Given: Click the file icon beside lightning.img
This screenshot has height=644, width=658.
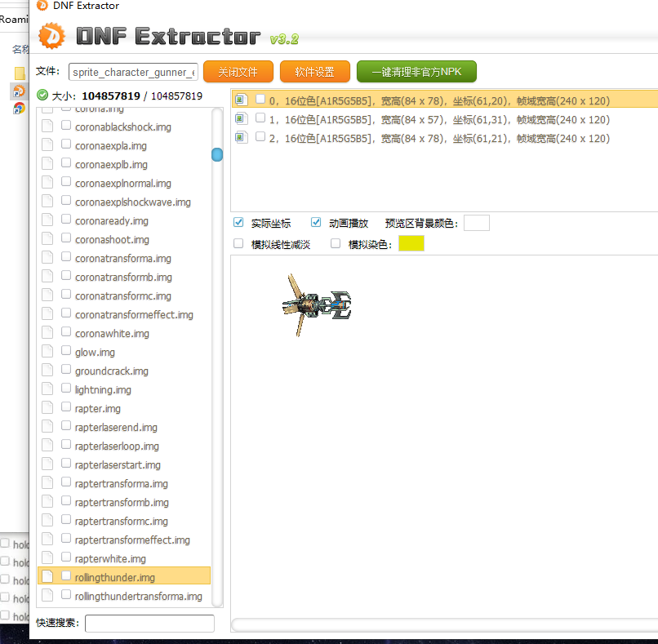Looking at the screenshot, I should point(47,389).
